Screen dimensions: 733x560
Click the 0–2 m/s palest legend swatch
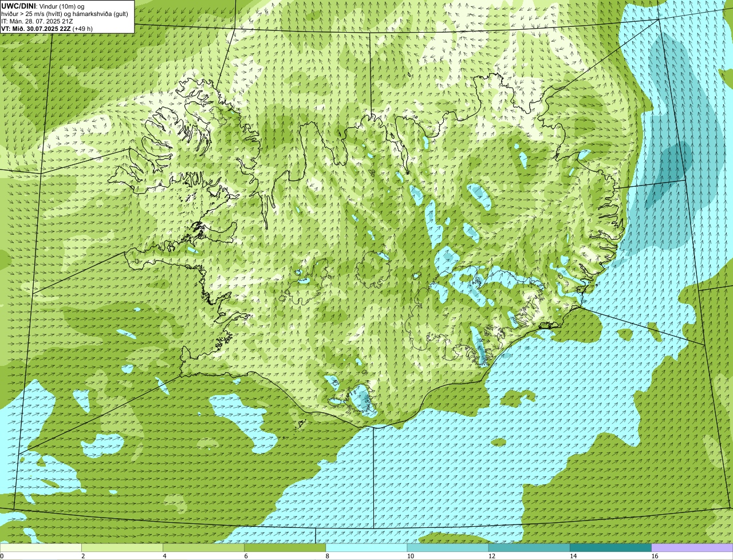click(x=41, y=548)
